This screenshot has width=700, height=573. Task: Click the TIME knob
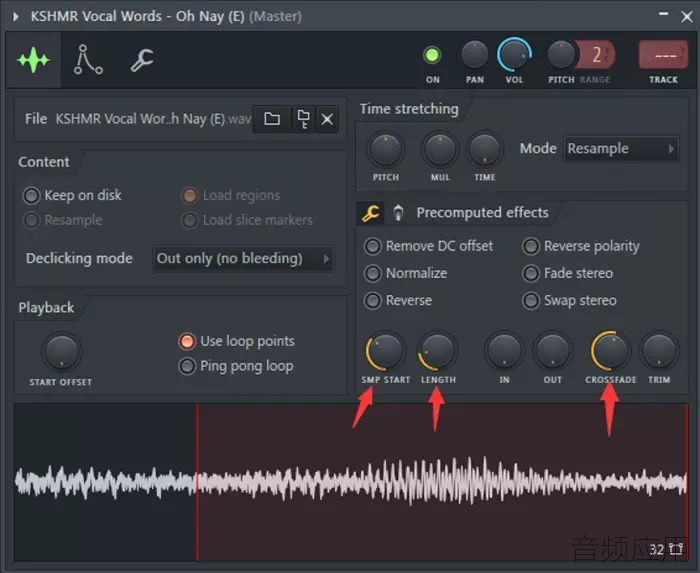click(485, 149)
